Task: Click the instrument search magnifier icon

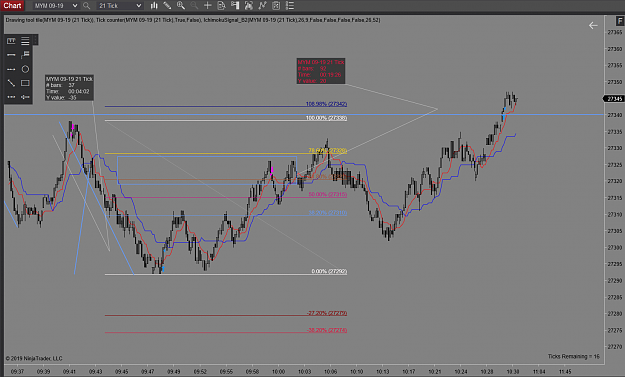Action: point(86,6)
